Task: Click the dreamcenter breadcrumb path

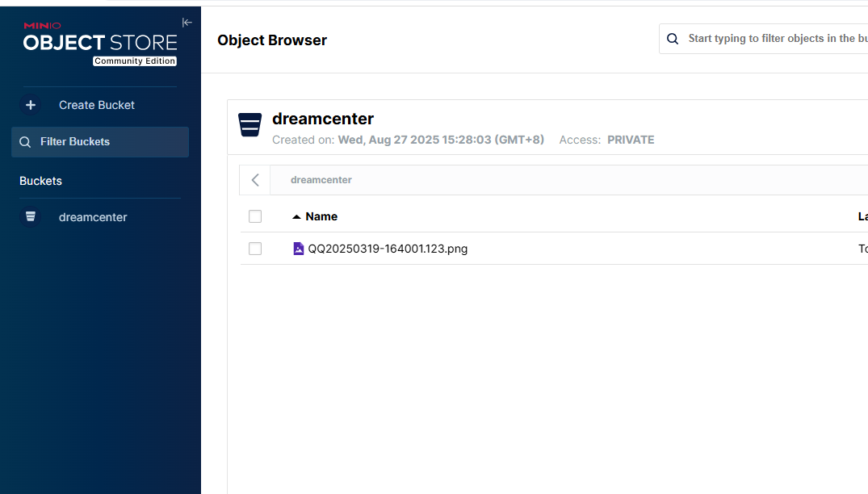Action: (321, 180)
